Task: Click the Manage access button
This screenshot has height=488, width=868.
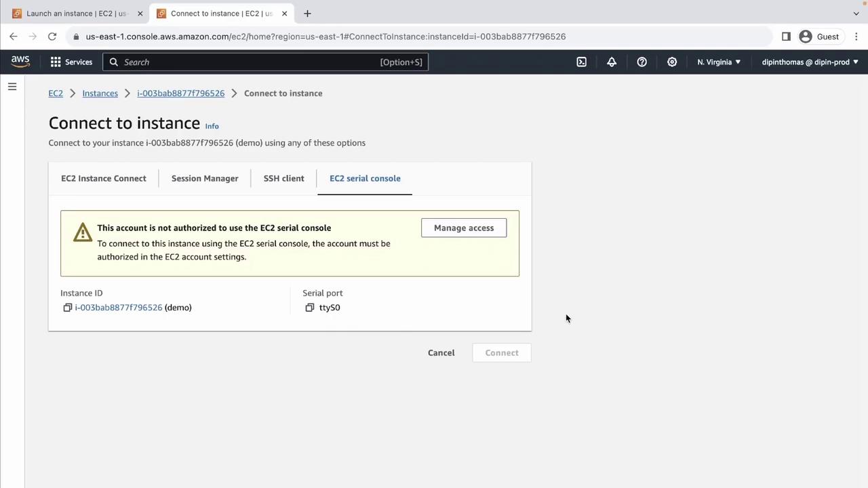Action: pos(464,228)
